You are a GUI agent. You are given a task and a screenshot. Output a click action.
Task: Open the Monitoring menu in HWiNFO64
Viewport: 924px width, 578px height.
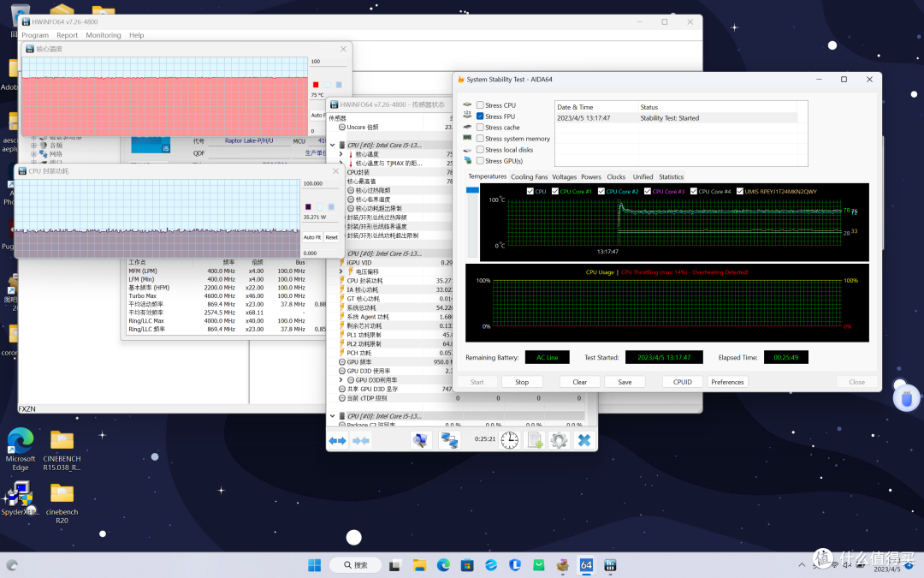coord(103,35)
